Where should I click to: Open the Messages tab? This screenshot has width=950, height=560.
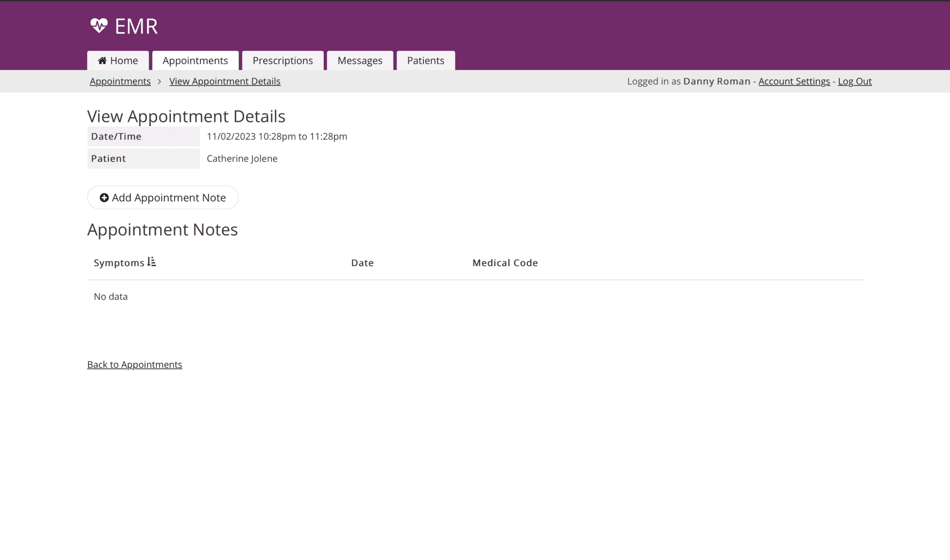click(x=360, y=60)
